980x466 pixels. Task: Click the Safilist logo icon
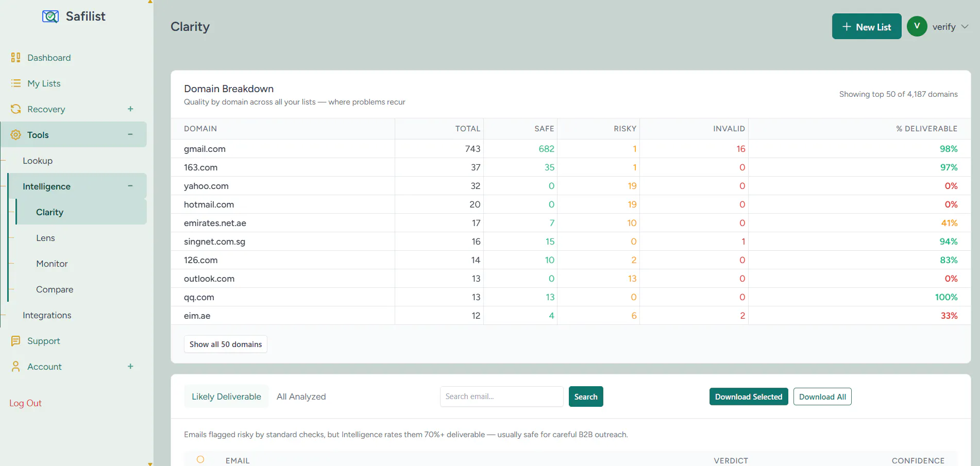pyautogui.click(x=50, y=16)
